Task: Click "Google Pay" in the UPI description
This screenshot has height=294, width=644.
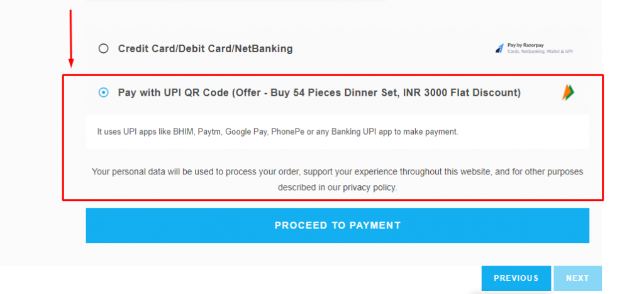Action: pos(246,132)
